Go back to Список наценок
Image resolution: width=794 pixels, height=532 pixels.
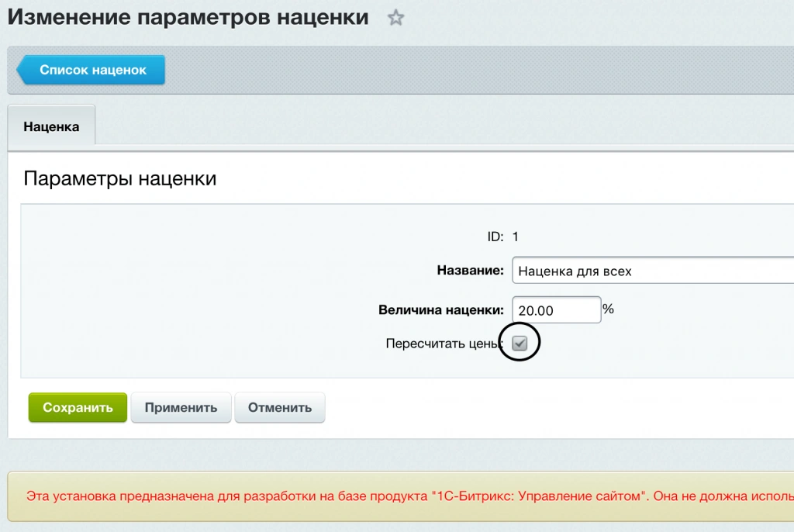click(91, 70)
